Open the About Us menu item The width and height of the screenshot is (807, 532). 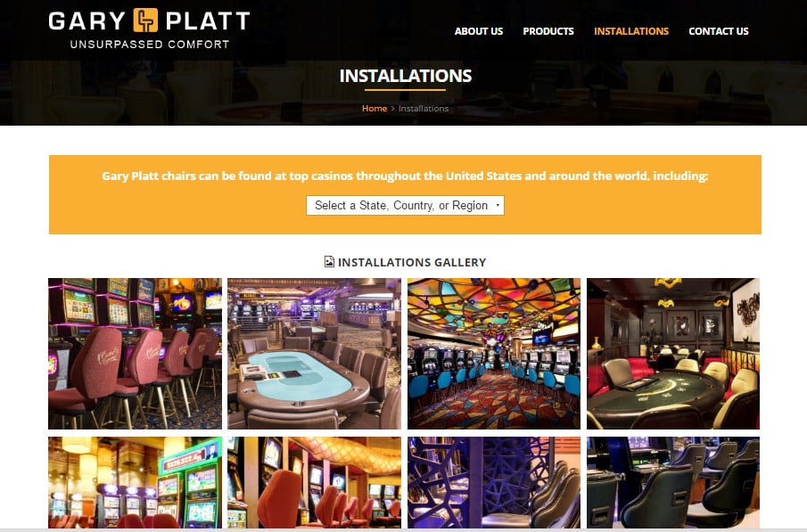pyautogui.click(x=479, y=31)
